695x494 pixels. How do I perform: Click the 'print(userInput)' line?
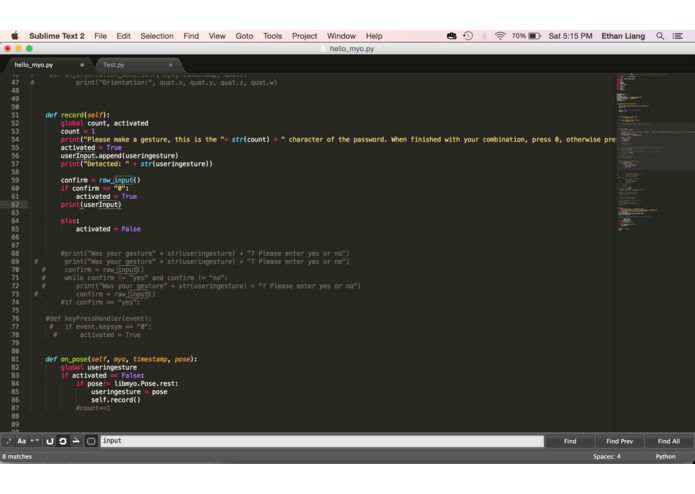click(91, 205)
